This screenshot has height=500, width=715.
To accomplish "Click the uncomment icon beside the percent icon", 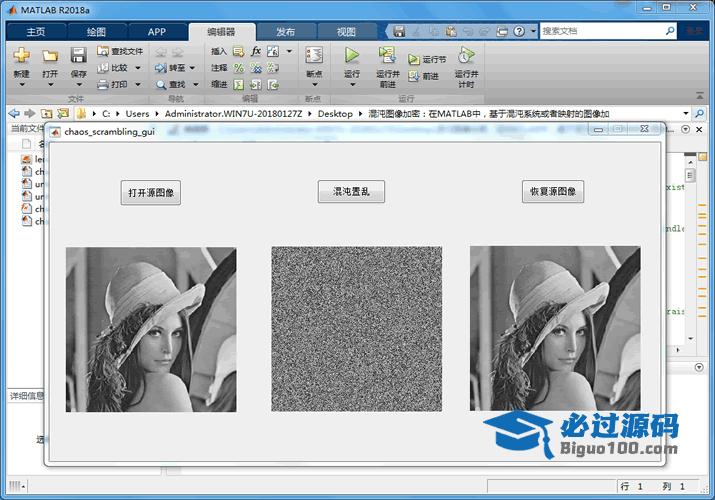I will pyautogui.click(x=256, y=68).
